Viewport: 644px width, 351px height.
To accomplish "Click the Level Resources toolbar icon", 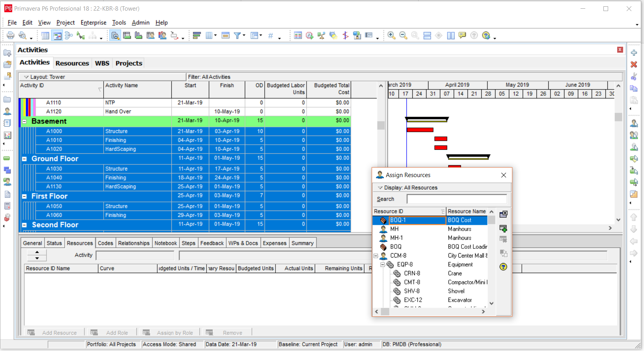I will click(322, 36).
